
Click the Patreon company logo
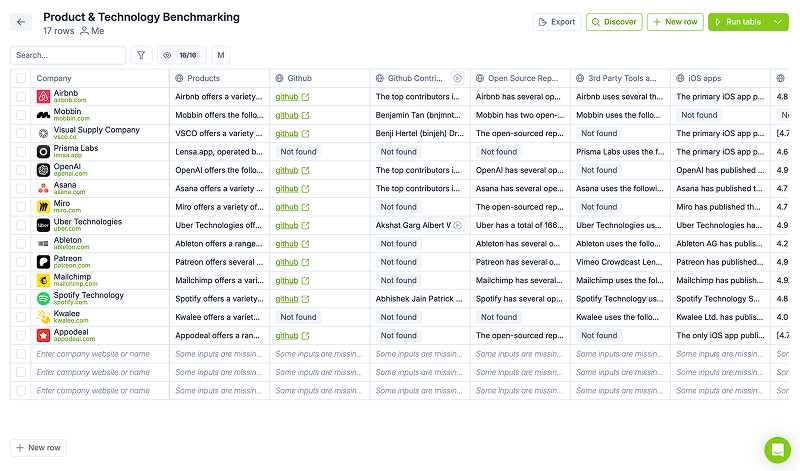[x=43, y=262]
